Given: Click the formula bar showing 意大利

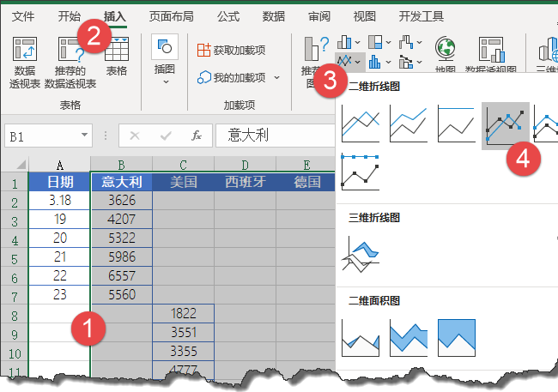Looking at the screenshot, I should pos(275,136).
